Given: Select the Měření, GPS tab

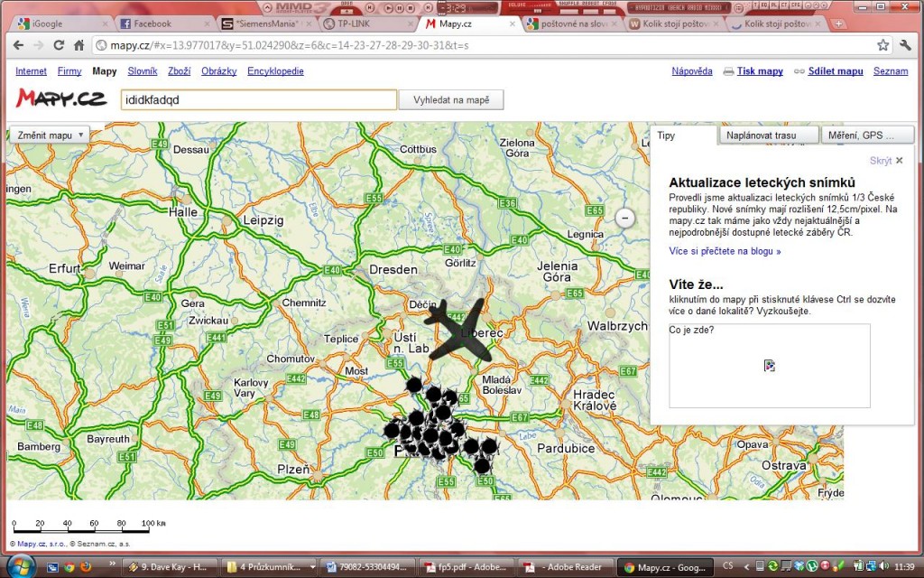Looking at the screenshot, I should pyautogui.click(x=867, y=135).
